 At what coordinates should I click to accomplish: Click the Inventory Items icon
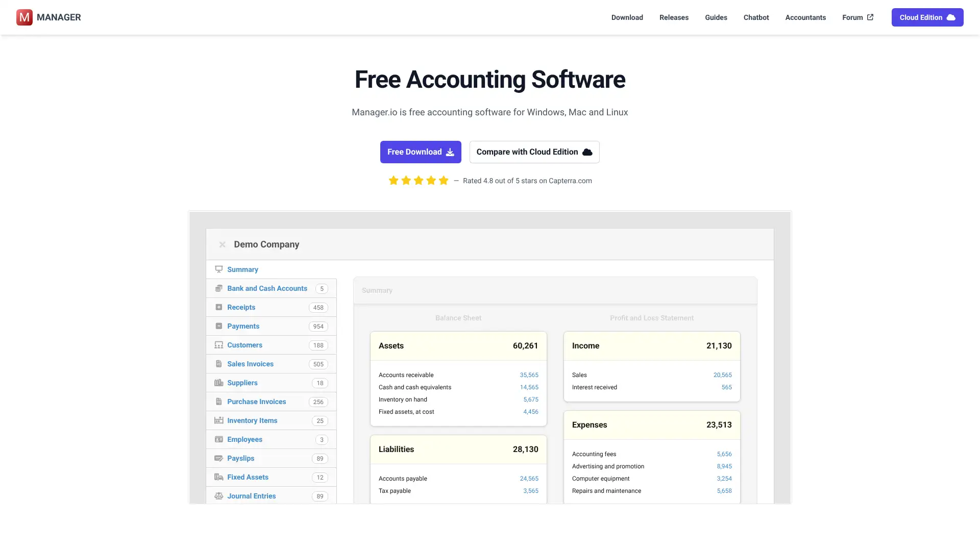pyautogui.click(x=218, y=420)
